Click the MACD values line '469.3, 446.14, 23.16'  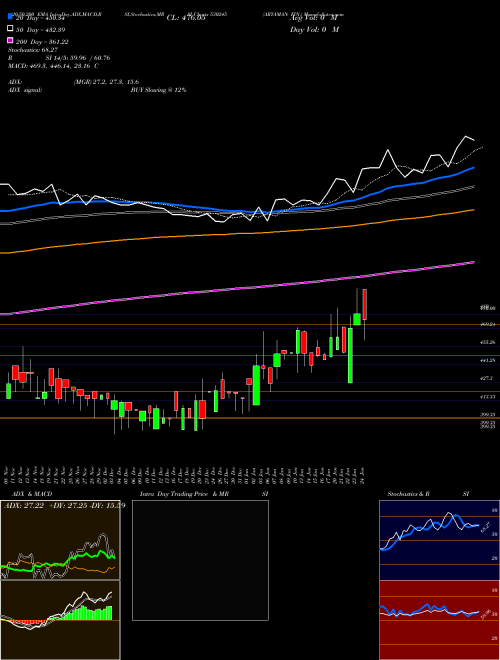pos(65,66)
